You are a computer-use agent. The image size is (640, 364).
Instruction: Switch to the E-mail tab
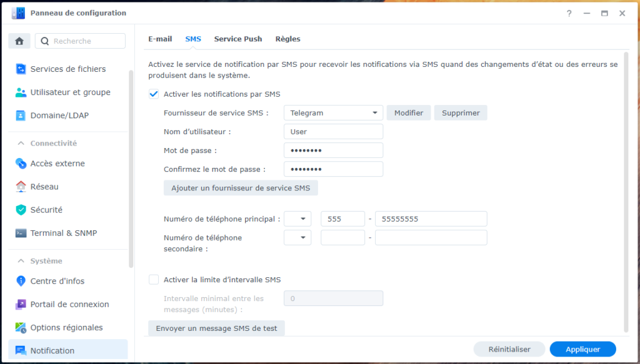click(160, 39)
